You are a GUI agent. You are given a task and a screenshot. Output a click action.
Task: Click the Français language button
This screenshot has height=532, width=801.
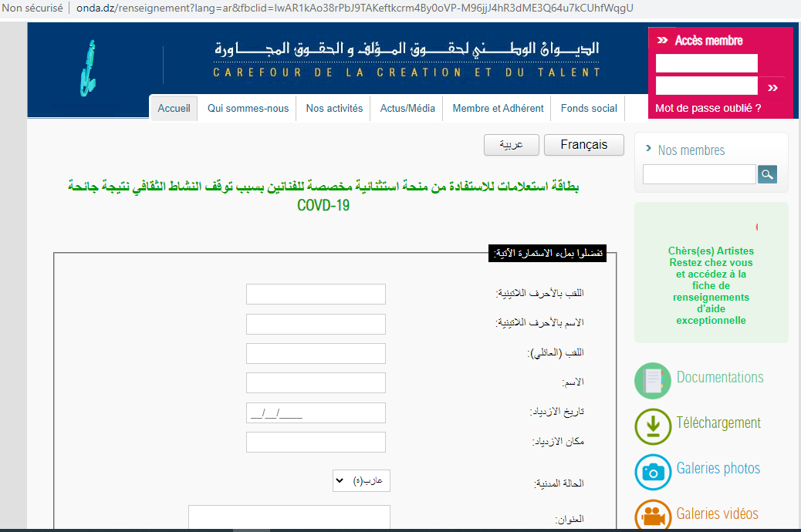583,144
